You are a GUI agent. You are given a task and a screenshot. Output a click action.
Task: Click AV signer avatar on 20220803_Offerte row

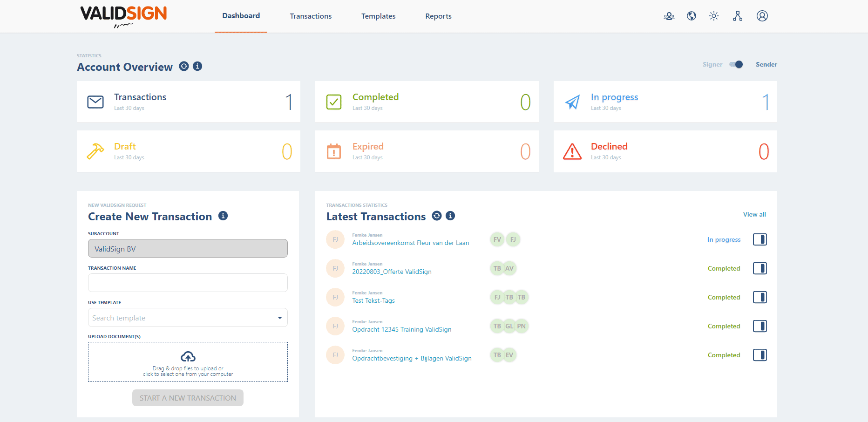coord(509,268)
